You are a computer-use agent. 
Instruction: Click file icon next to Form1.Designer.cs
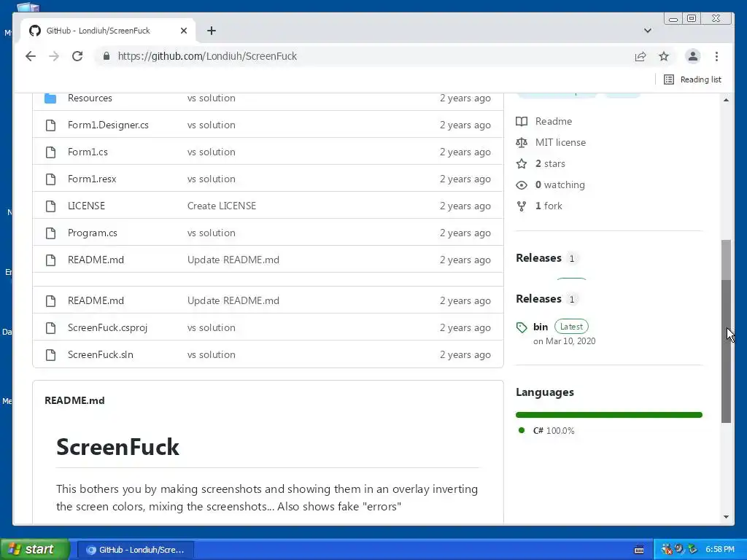pos(50,125)
